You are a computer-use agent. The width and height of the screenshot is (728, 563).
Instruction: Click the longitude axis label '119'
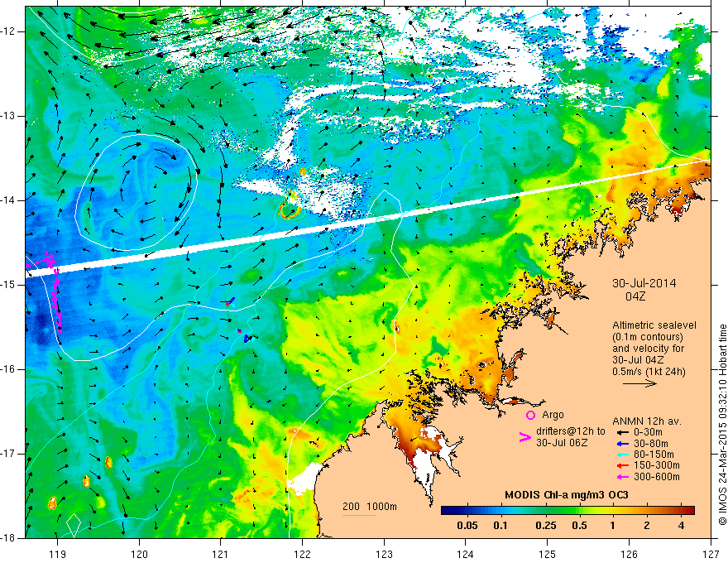pos(58,554)
